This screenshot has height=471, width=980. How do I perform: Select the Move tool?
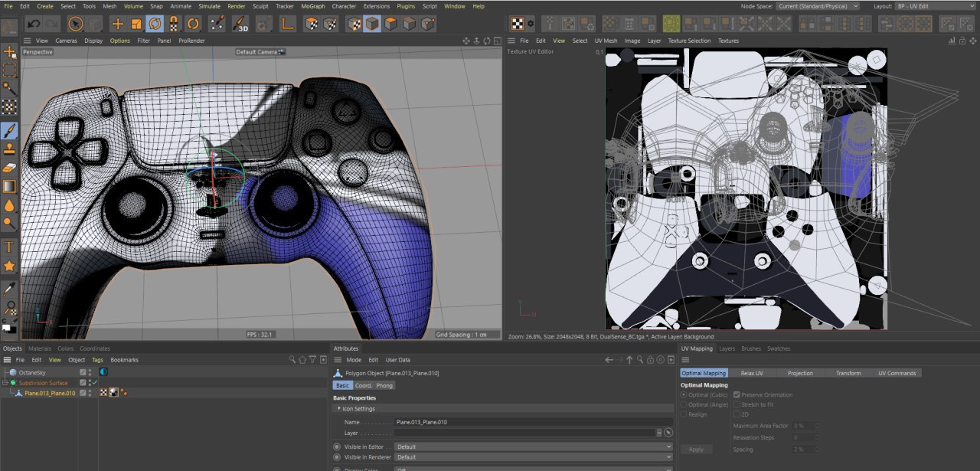pos(118,25)
